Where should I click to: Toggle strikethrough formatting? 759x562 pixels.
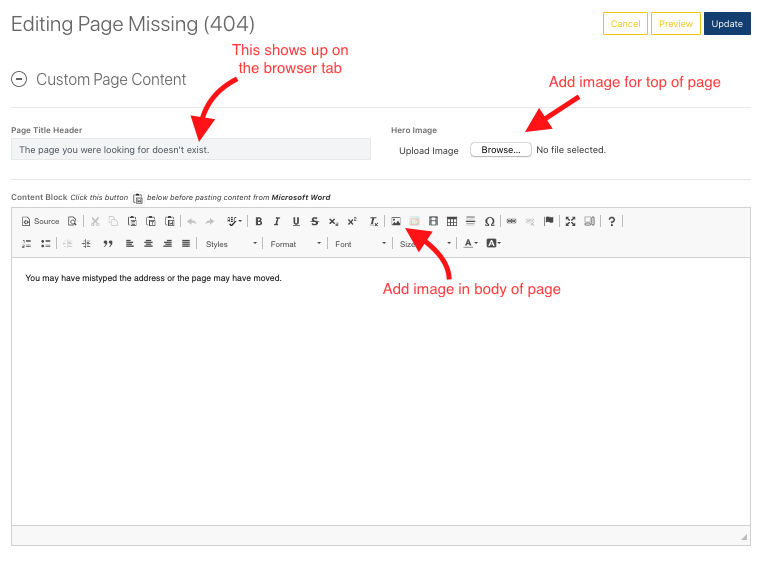point(315,221)
